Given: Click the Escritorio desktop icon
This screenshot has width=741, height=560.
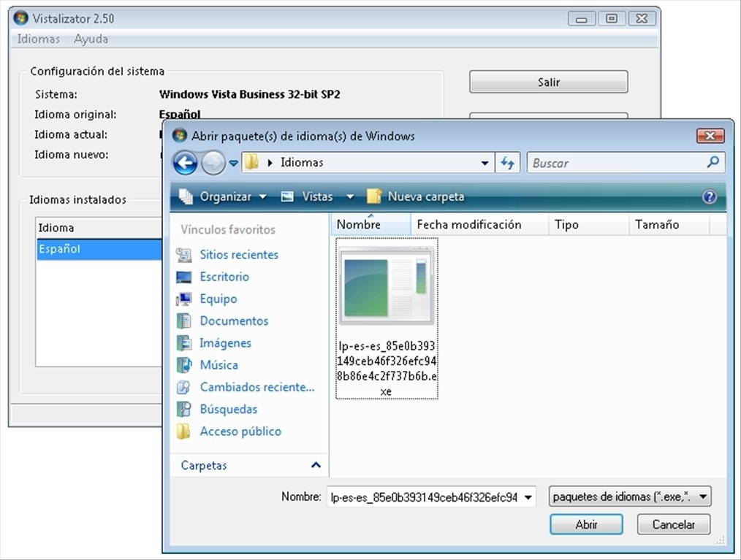Looking at the screenshot, I should tap(184, 277).
